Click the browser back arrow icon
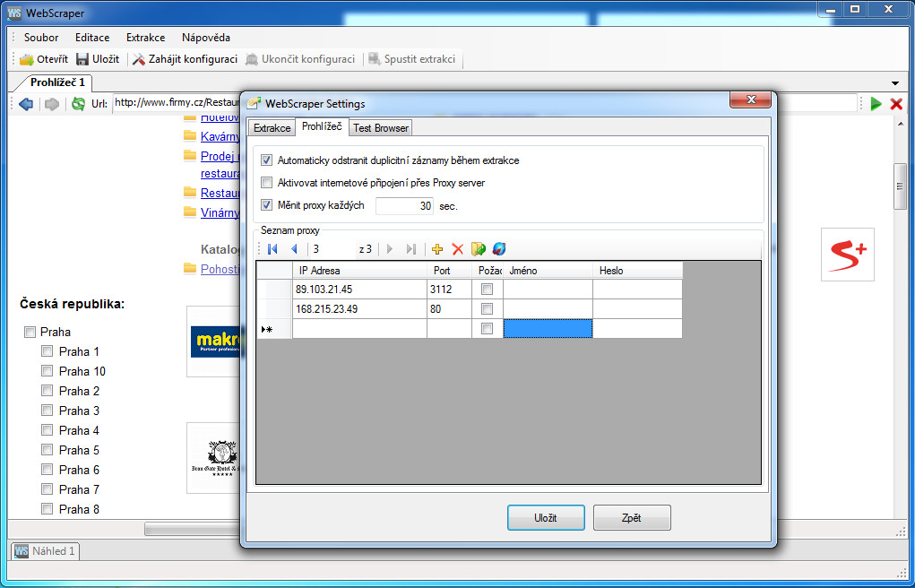Viewport: 915px width, 588px height. (26, 104)
